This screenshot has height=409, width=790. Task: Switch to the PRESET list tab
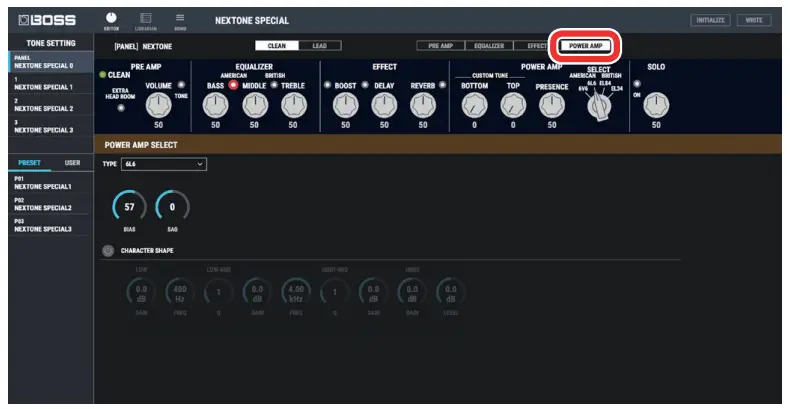29,163
